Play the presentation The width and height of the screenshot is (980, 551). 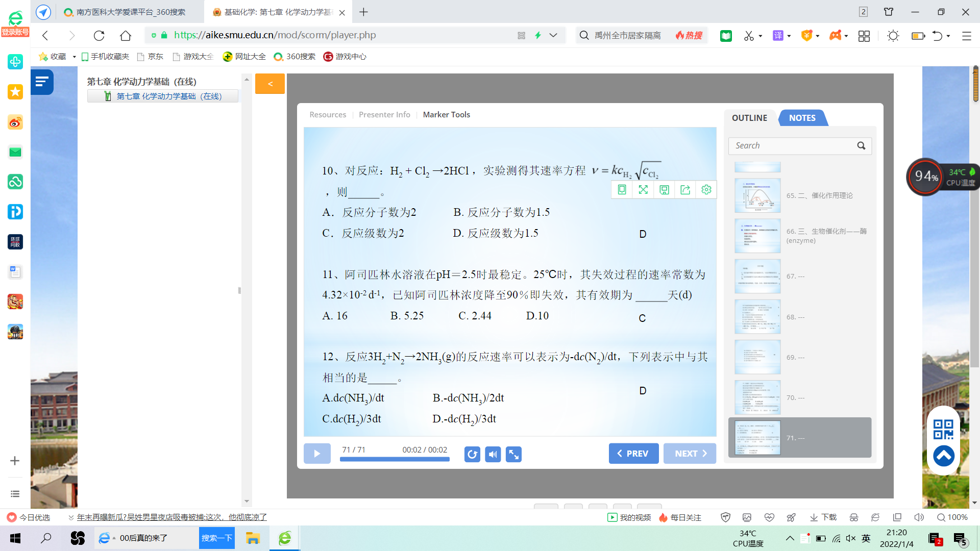coord(317,454)
